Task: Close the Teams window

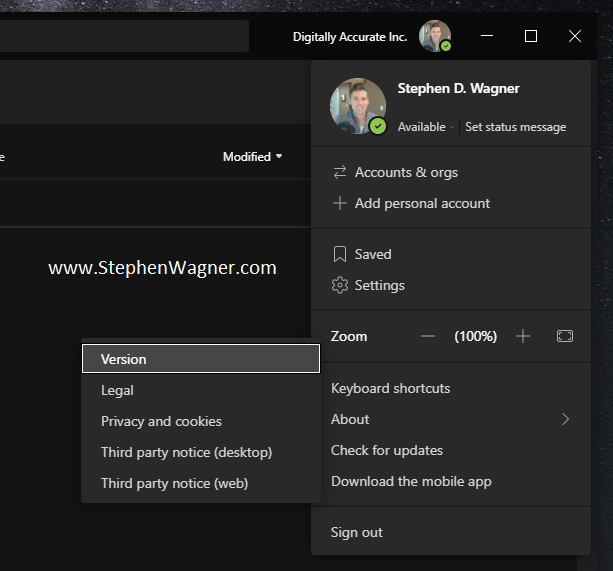Action: coord(575,36)
